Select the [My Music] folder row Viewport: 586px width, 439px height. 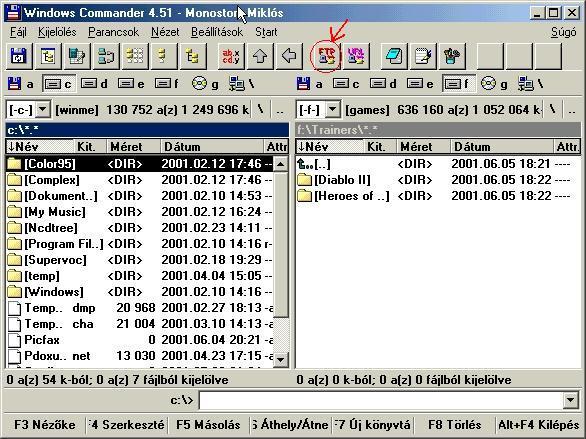[x=140, y=212]
